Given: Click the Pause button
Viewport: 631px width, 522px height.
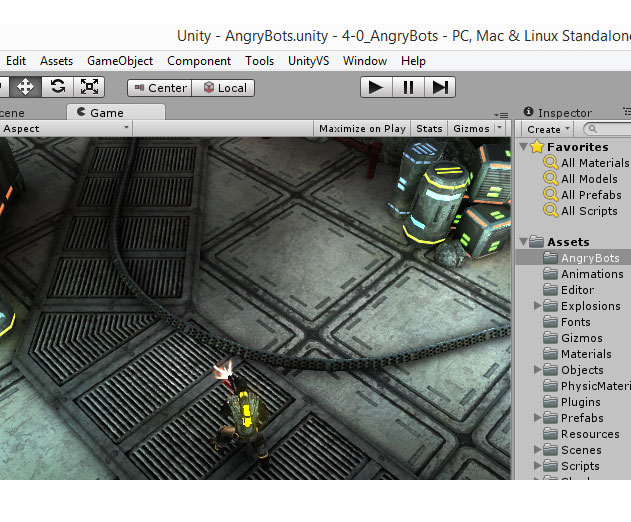Looking at the screenshot, I should (408, 87).
